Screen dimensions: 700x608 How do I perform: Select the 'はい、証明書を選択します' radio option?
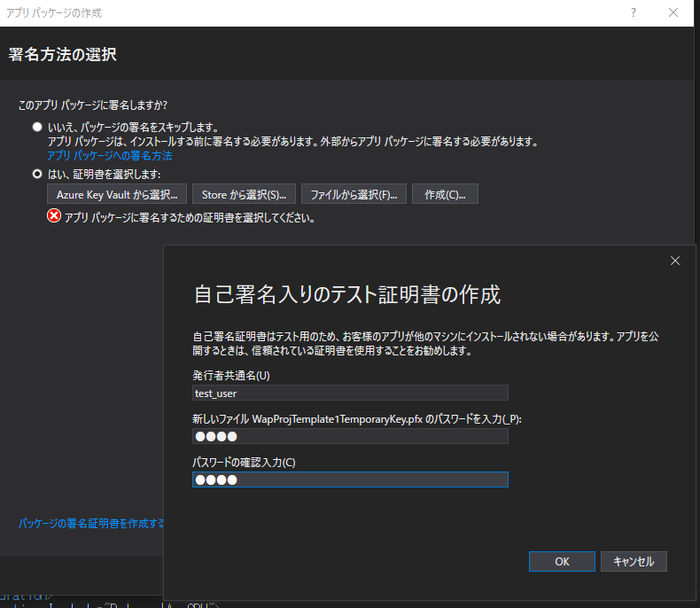point(37,174)
